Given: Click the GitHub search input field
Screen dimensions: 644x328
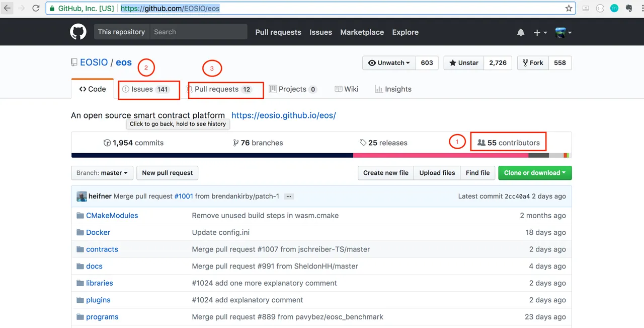Looking at the screenshot, I should pyautogui.click(x=199, y=32).
